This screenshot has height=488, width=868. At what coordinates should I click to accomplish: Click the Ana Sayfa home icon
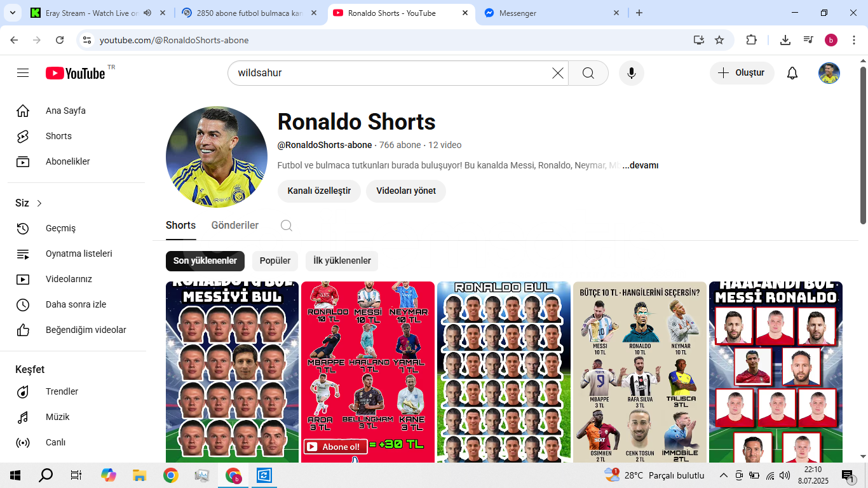pyautogui.click(x=23, y=111)
